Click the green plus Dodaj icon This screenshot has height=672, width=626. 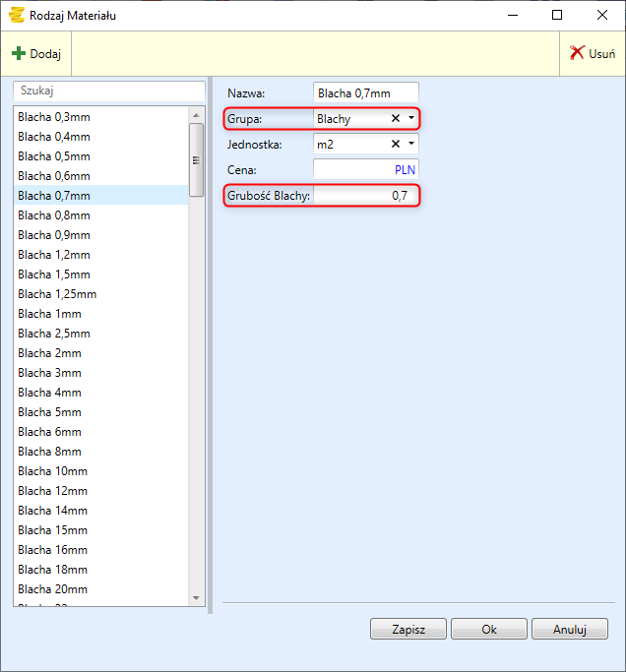pos(19,53)
